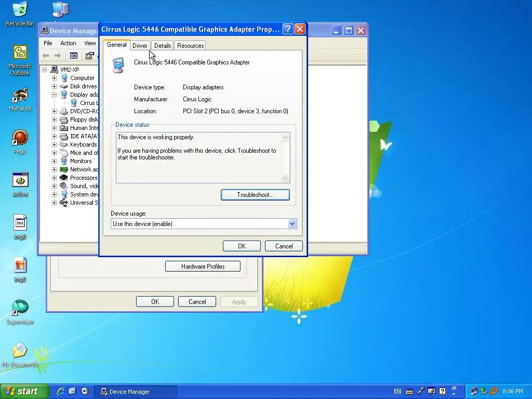Open the File menu in Device Manager

point(48,43)
